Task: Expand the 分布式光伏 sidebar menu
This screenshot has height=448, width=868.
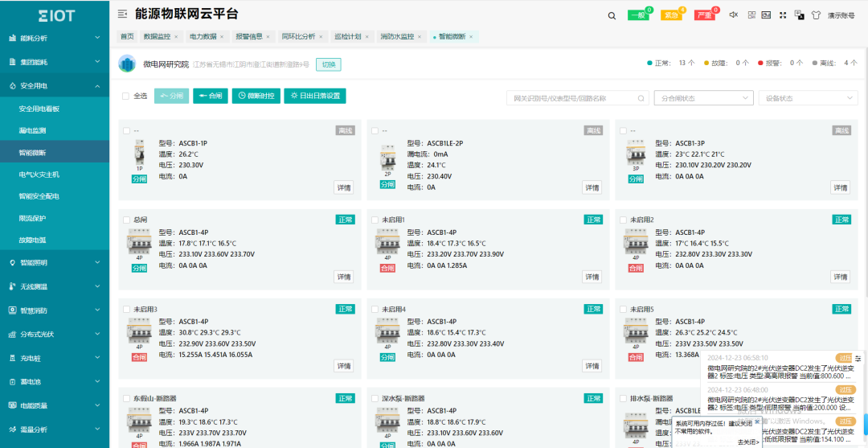Action: (x=55, y=335)
